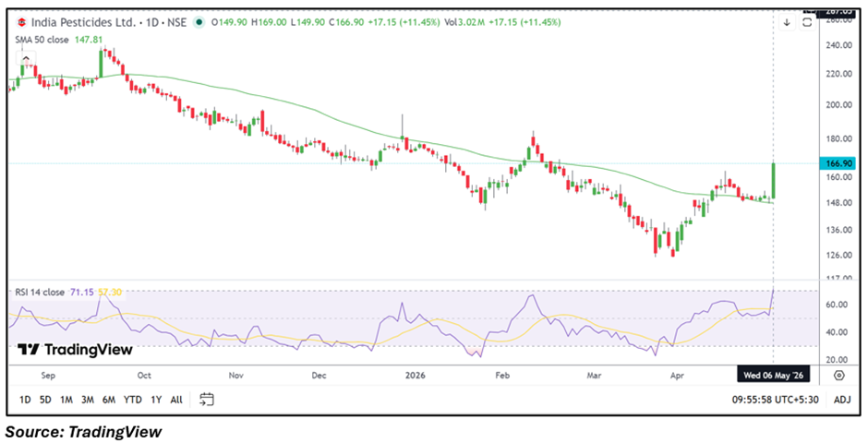This screenshot has height=443, width=868.
Task: Open chart settings gear icon
Action: point(838,376)
